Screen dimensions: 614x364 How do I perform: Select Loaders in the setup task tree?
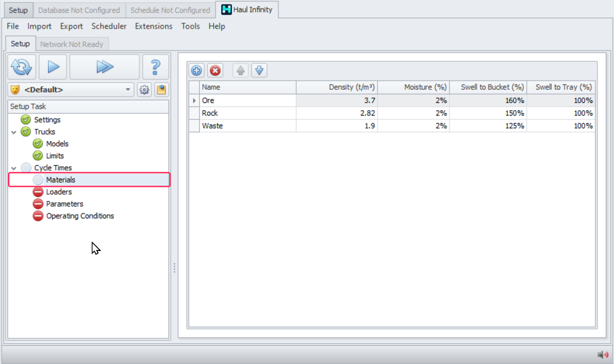click(x=59, y=192)
